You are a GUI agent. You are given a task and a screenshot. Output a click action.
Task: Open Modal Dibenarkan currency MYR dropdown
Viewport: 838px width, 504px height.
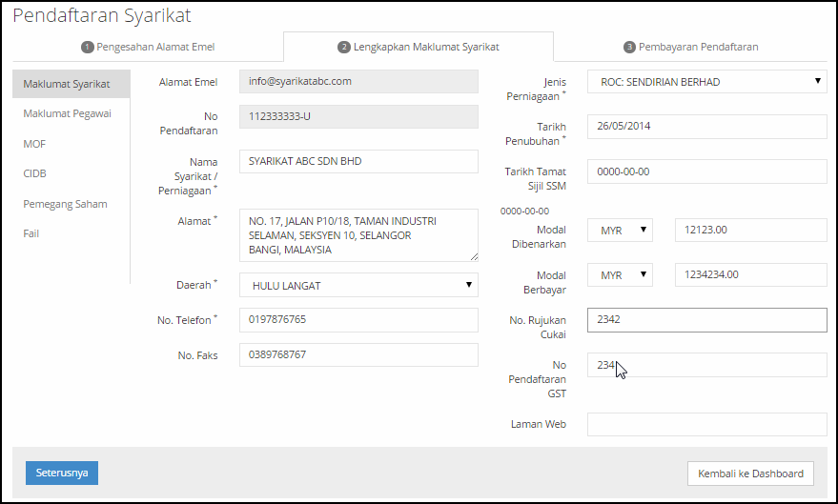coord(620,231)
